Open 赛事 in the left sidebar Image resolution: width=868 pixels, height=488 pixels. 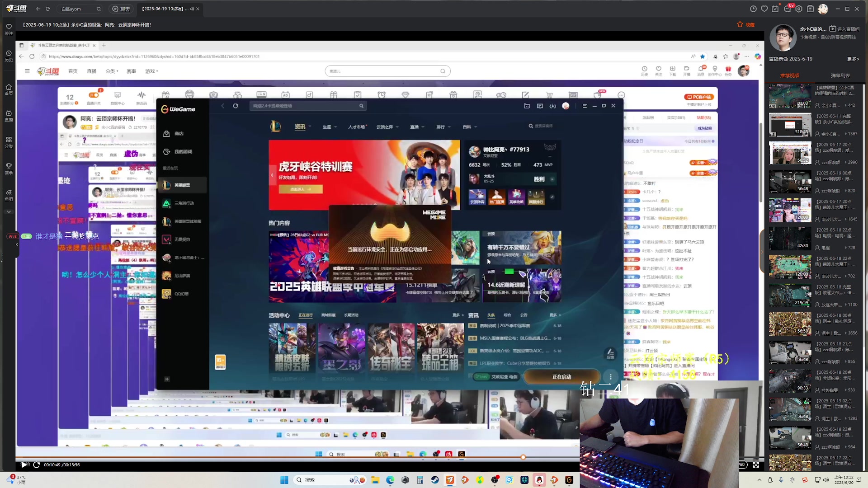pyautogui.click(x=9, y=169)
